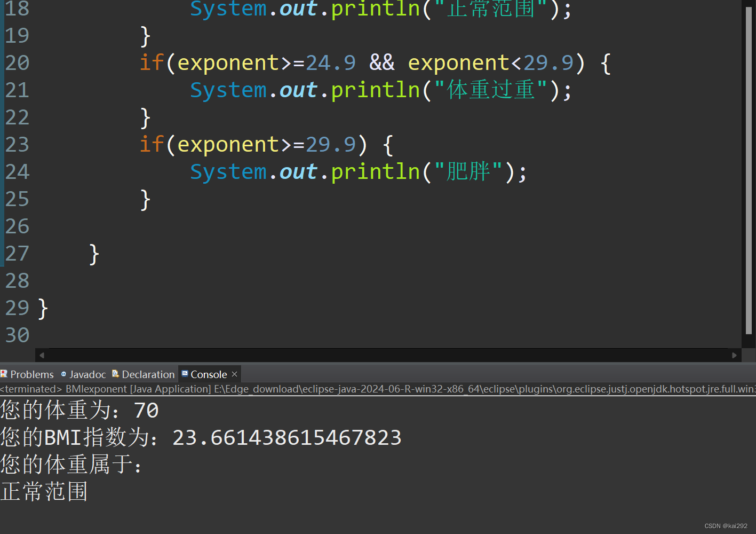Switch to the Problems tab
The width and height of the screenshot is (756, 534).
click(x=27, y=374)
